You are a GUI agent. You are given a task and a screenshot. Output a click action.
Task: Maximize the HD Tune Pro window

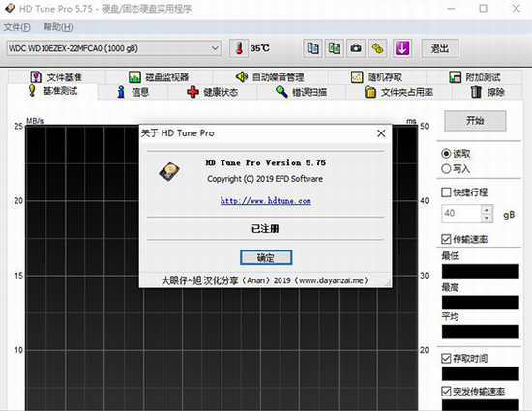483,9
